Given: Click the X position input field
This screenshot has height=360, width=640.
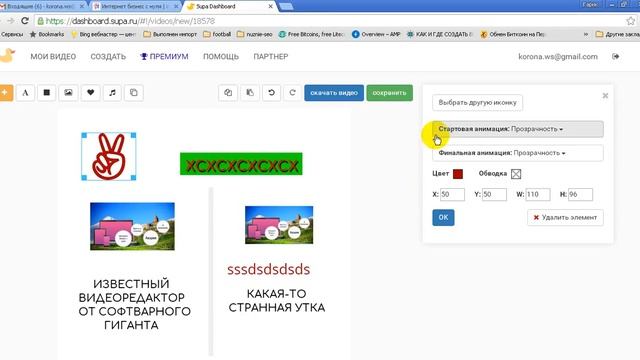Looking at the screenshot, I should [452, 194].
